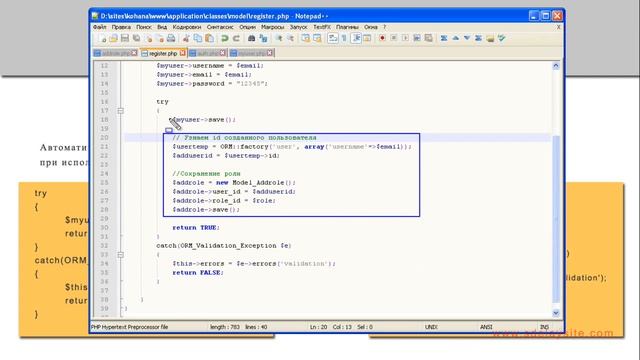
Task: Click 'catch(ORM_Validation_Exception $e)' line
Action: coord(224,246)
